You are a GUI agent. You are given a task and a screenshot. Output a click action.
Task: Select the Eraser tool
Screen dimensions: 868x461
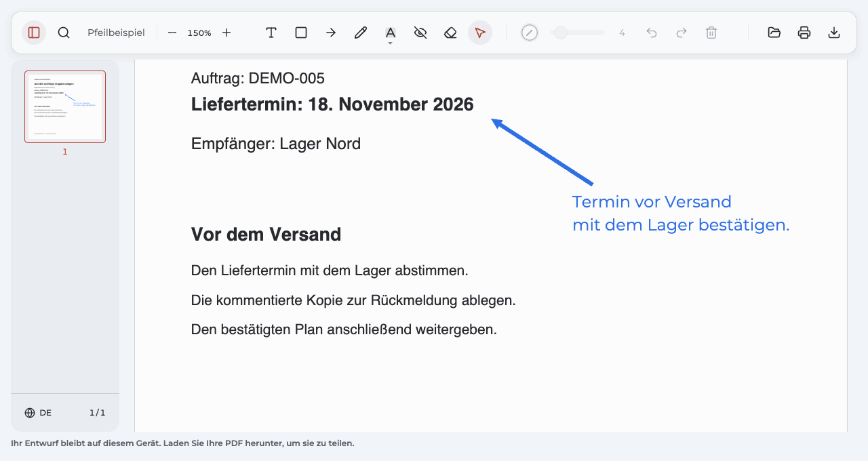coord(450,33)
